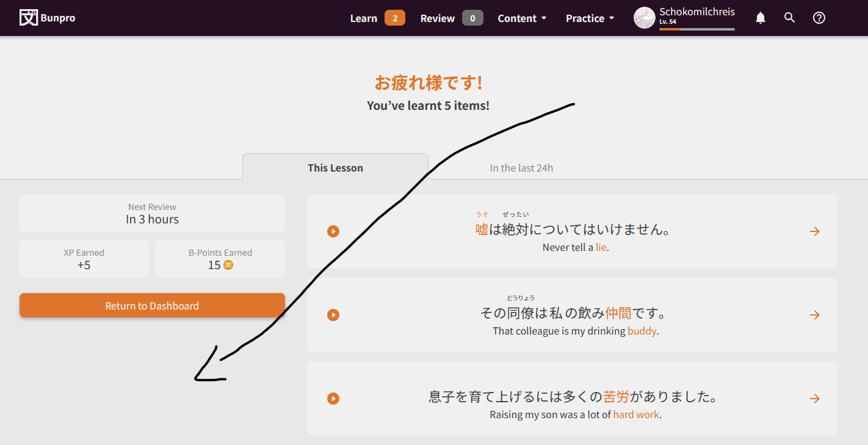Click the Schokomilchreis profile avatar

(644, 18)
